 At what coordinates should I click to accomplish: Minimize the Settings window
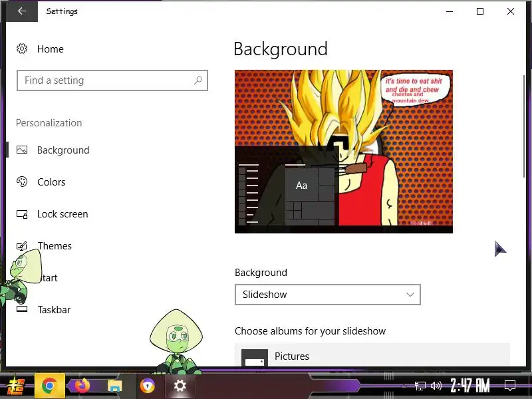450,11
